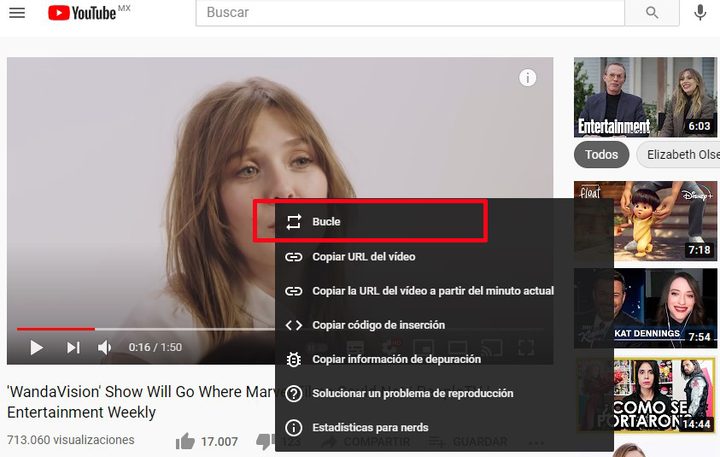Click the magnifier search button
Image resolution: width=720 pixels, height=457 pixels.
coord(652,12)
